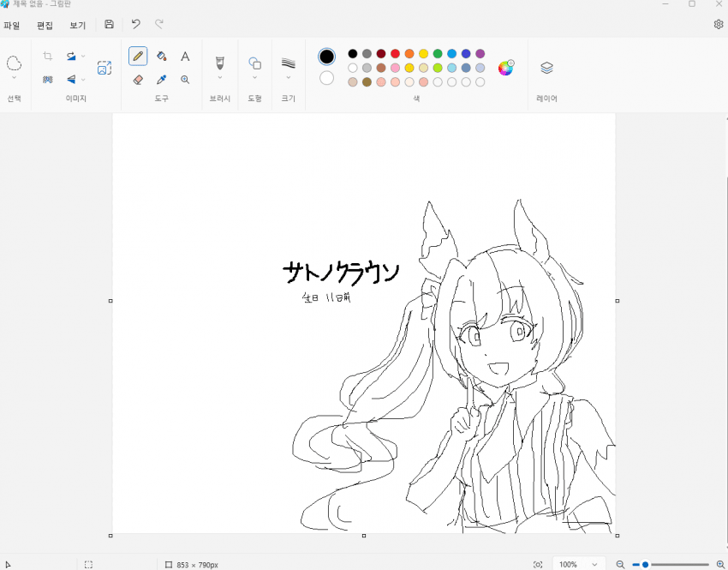Expand the Rotate options dropdown arrow
728x570 pixels.
point(83,57)
